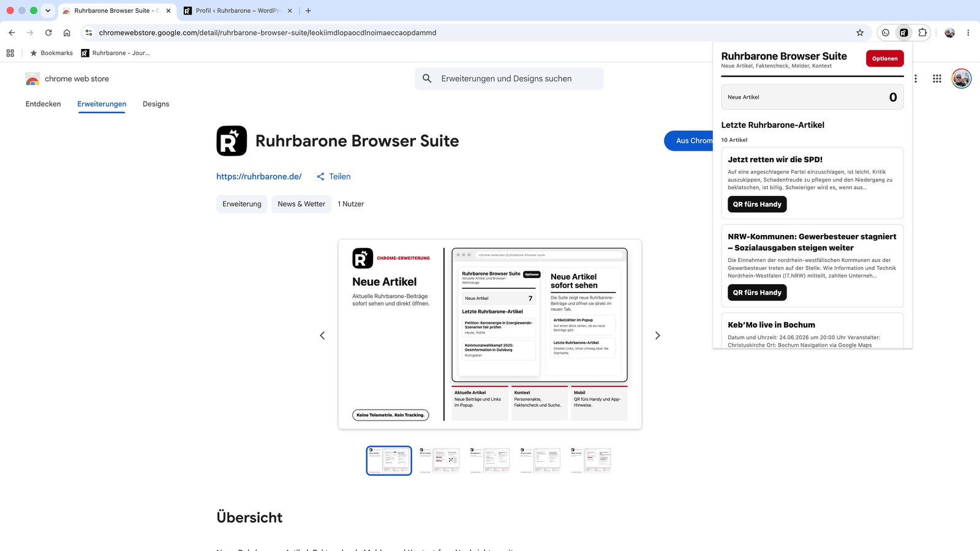
Task: Select the Ruhrbarone Browser Suite browser tab
Action: tap(116, 10)
